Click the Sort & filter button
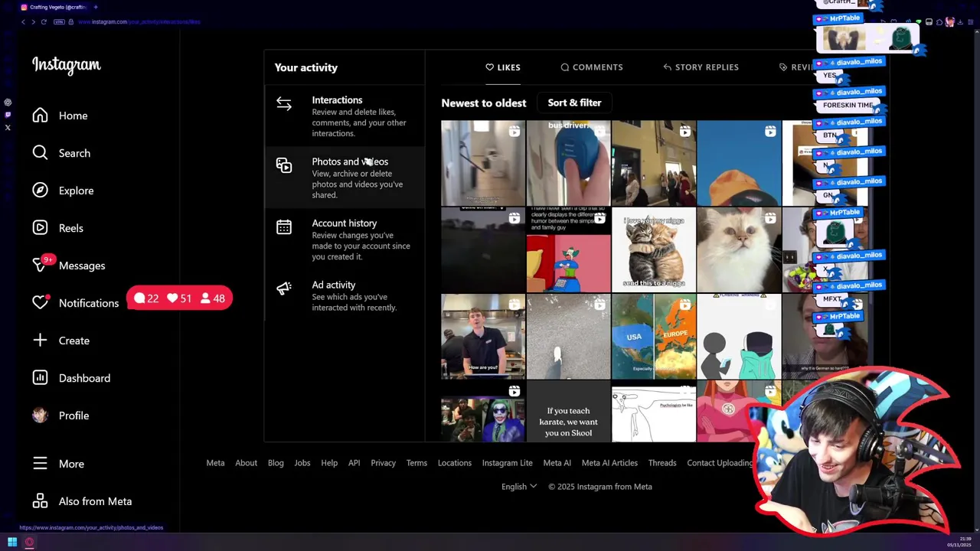The image size is (980, 551). [574, 103]
